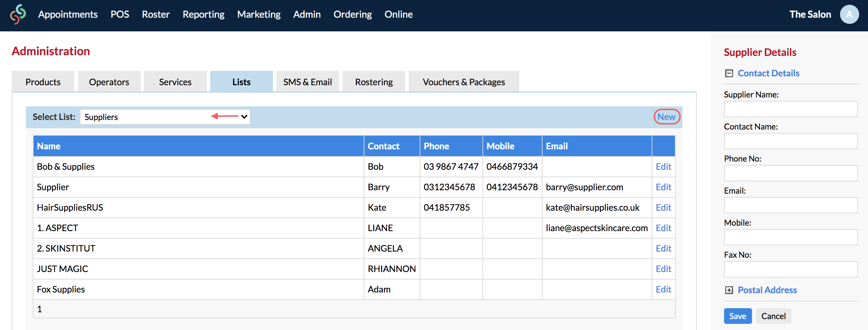This screenshot has width=868, height=330.
Task: Open the Online menu
Action: [399, 14]
